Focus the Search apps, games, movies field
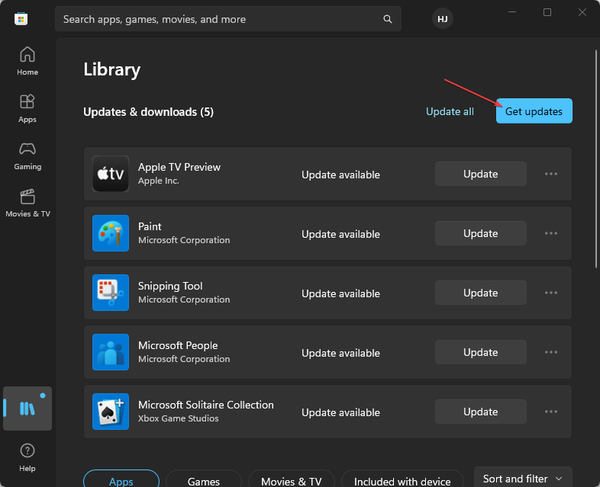Image resolution: width=600 pixels, height=487 pixels. click(x=228, y=19)
